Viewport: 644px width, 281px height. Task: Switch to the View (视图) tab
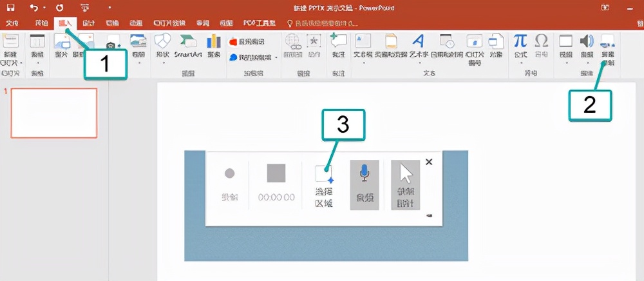point(226,23)
